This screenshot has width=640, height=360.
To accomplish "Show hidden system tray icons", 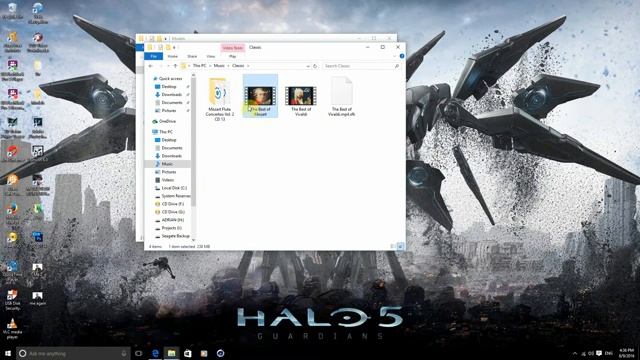I will 575,353.
